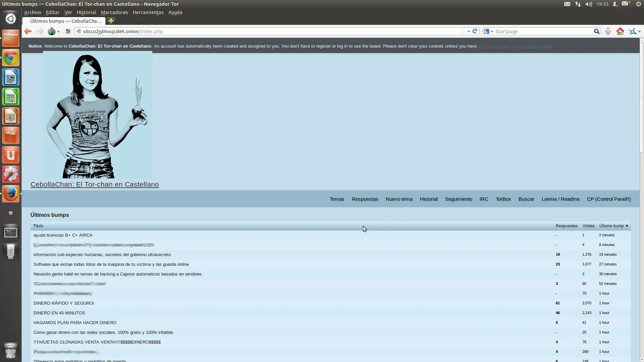Viewport: 644px width, 362px height.
Task: Bookmark this page with the star icon
Action: [x=463, y=31]
